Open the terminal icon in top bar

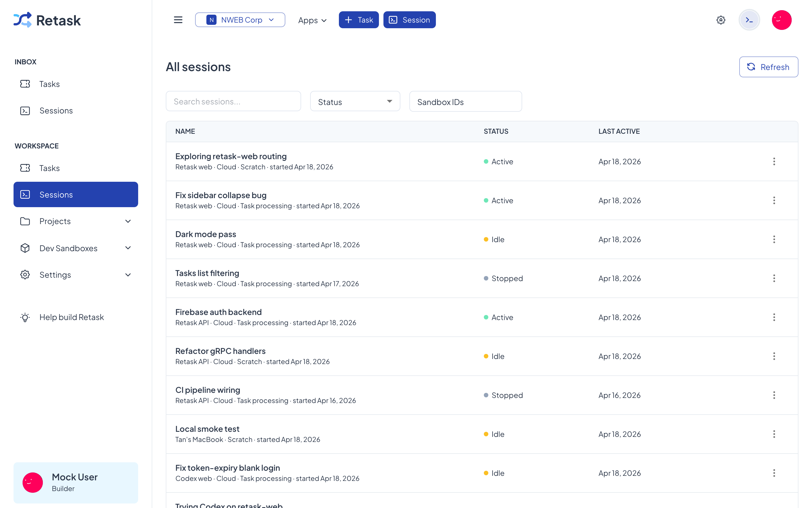(x=749, y=20)
